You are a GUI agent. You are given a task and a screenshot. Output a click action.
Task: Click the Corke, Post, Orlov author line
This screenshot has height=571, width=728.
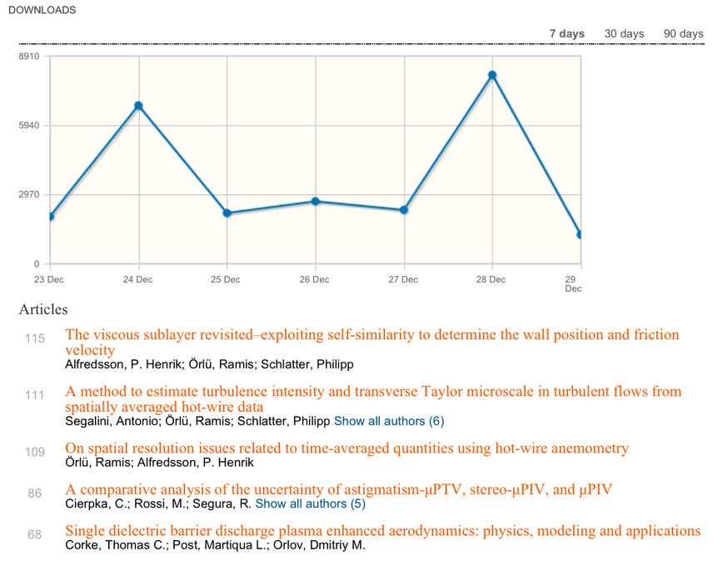click(x=214, y=545)
